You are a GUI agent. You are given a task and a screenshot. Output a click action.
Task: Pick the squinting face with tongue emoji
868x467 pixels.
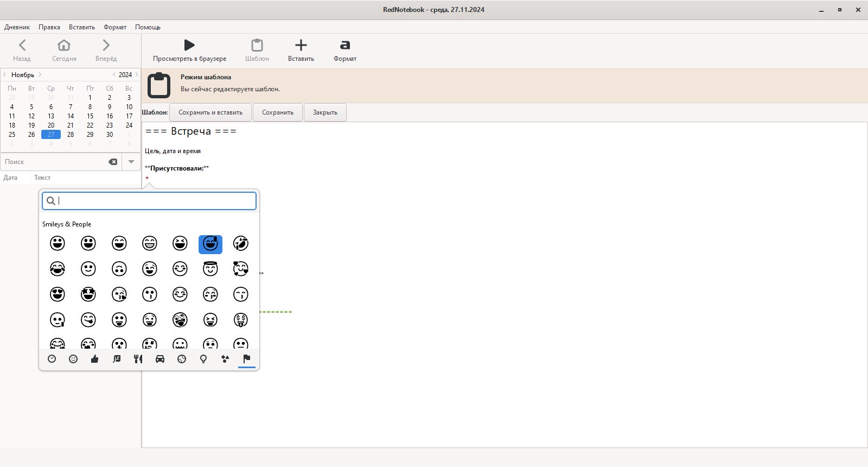(210, 320)
